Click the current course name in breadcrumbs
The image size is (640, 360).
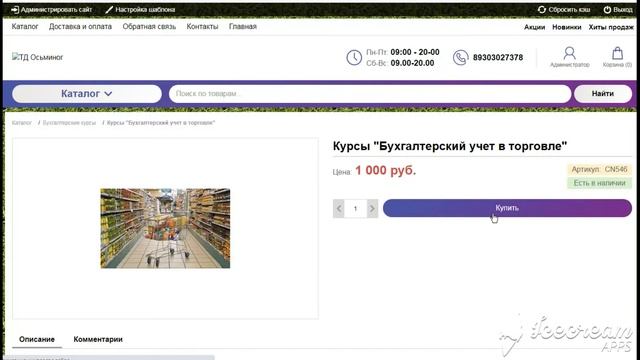coord(161,123)
